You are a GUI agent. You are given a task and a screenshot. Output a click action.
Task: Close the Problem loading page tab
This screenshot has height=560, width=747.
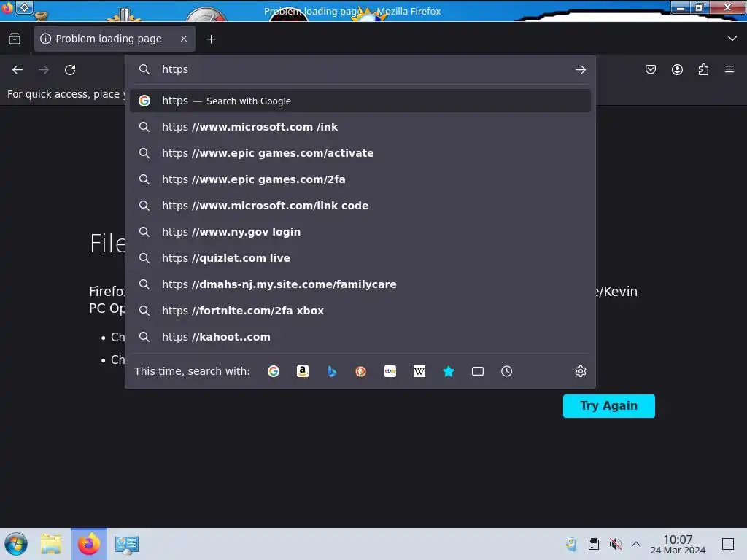(x=184, y=39)
